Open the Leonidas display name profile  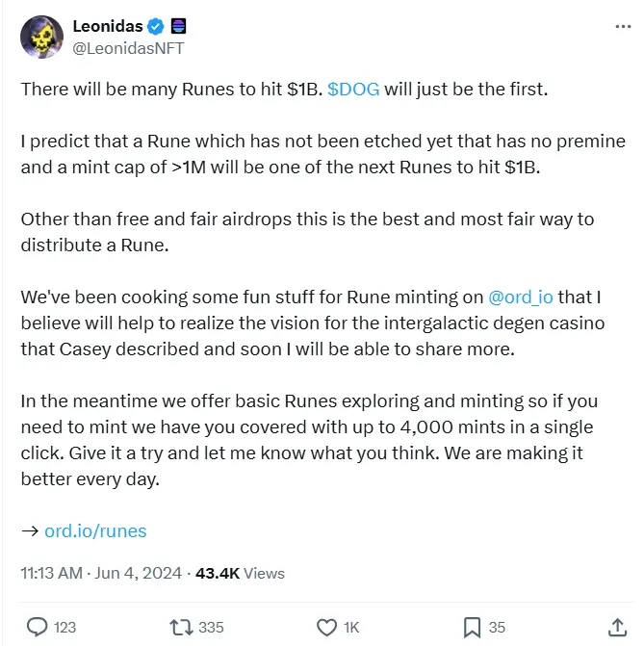click(108, 26)
